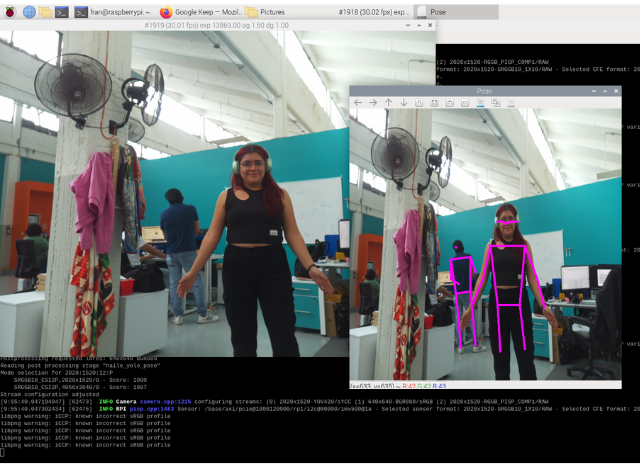Screen dimensions: 640x464
Task: Switch to the Google Keep Mozilla Firefox task
Action: pos(200,12)
